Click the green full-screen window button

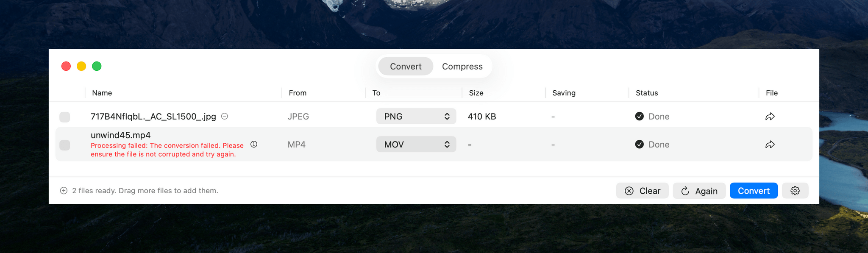(x=97, y=66)
